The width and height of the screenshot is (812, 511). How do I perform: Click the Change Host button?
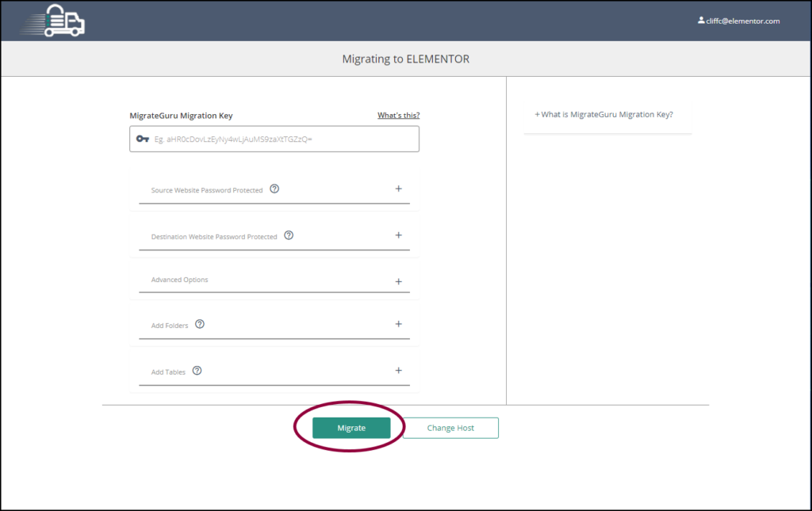coord(450,427)
